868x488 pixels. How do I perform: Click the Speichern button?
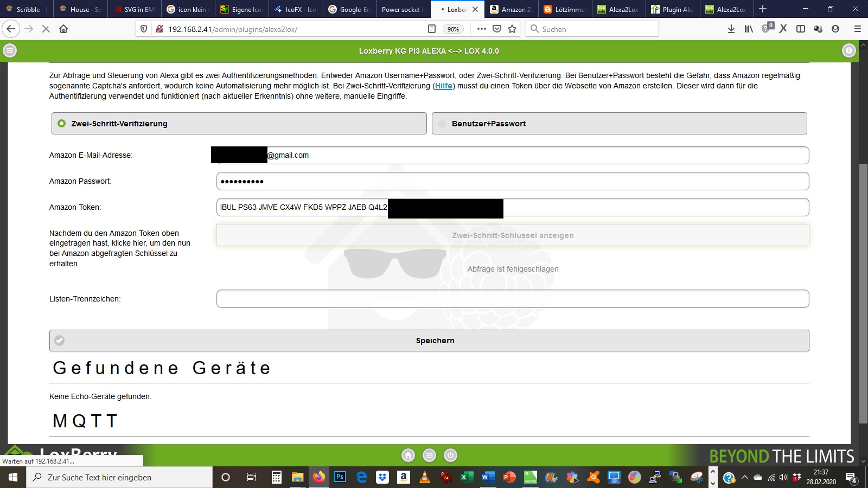[429, 341]
